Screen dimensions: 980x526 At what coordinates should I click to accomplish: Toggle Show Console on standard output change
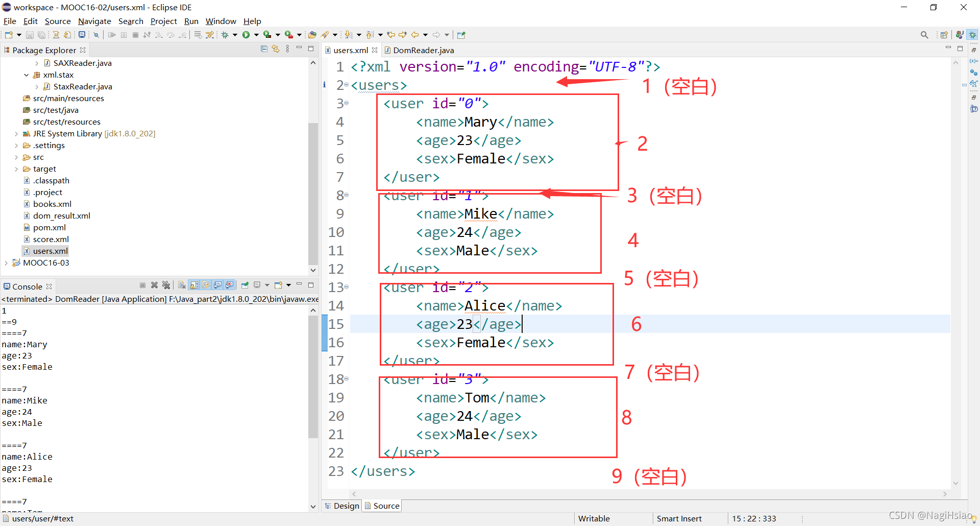pyautogui.click(x=218, y=285)
